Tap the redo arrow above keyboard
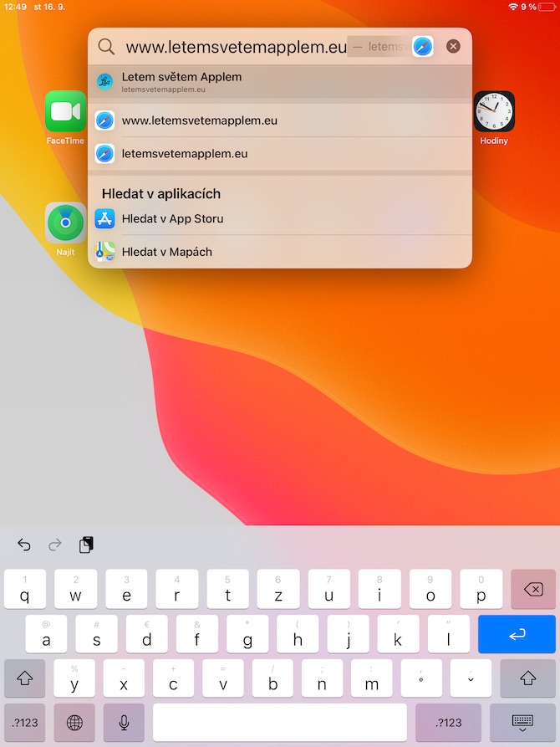Image resolution: width=560 pixels, height=747 pixels. 55,545
